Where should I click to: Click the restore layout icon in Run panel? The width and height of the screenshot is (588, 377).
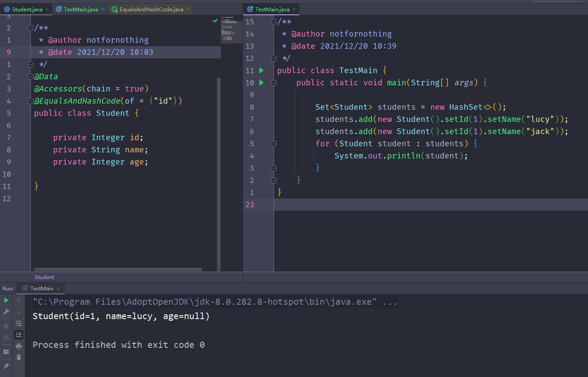tap(6, 351)
